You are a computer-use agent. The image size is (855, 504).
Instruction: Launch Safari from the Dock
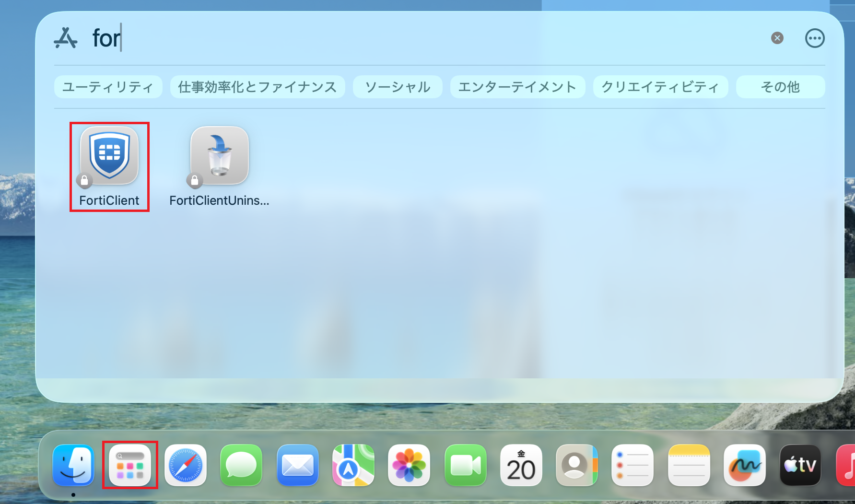pyautogui.click(x=186, y=465)
